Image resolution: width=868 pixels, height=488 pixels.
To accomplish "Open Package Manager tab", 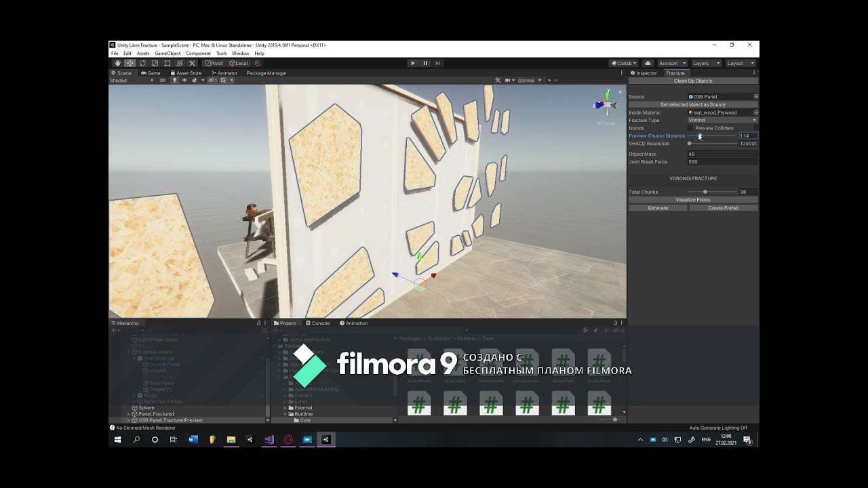I will (267, 73).
